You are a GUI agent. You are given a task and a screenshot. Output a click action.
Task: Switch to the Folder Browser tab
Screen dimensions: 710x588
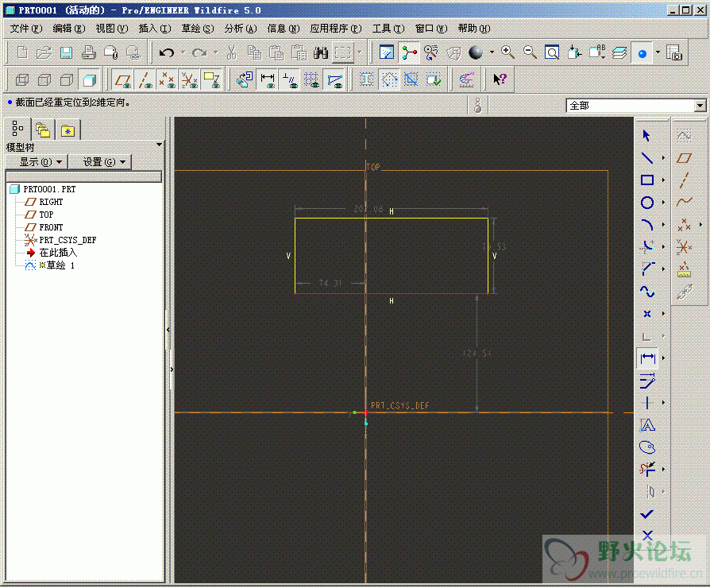click(43, 130)
